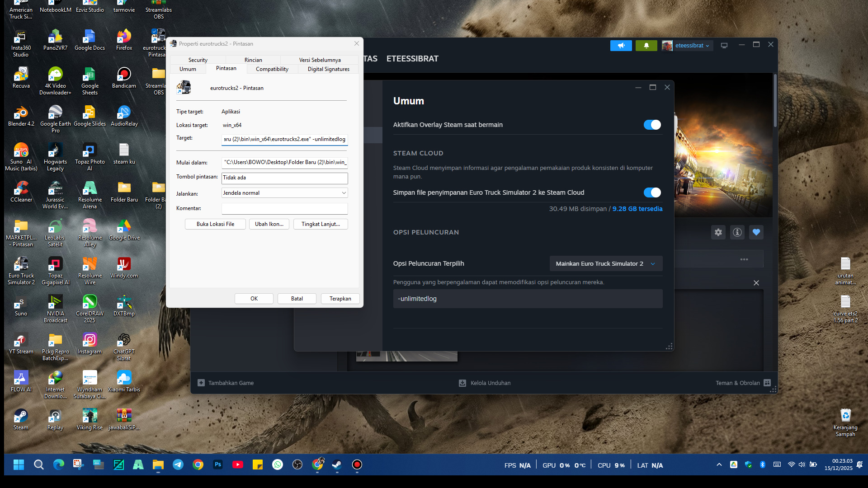868x488 pixels.
Task: Expand the Opsi Peluncuran Terpilih dropdown
Action: [x=606, y=263]
